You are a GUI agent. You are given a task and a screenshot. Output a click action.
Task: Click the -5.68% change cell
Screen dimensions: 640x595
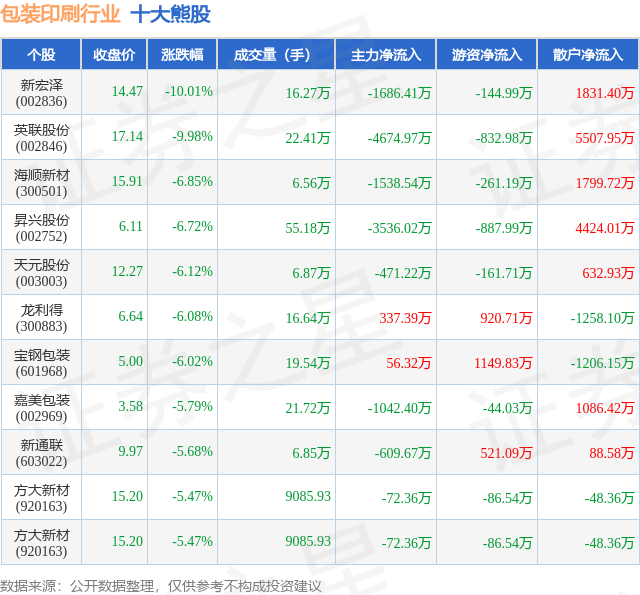point(192,451)
